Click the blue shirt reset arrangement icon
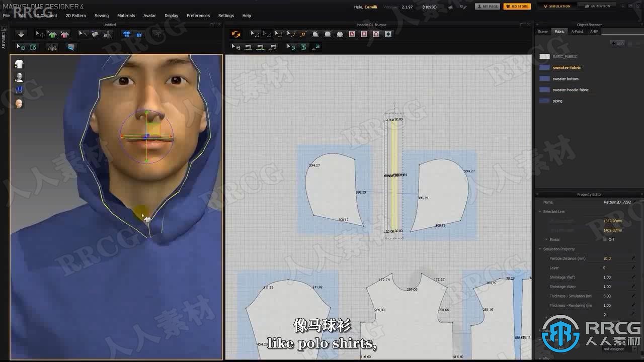Image resolution: width=644 pixels, height=362 pixels. point(127,34)
